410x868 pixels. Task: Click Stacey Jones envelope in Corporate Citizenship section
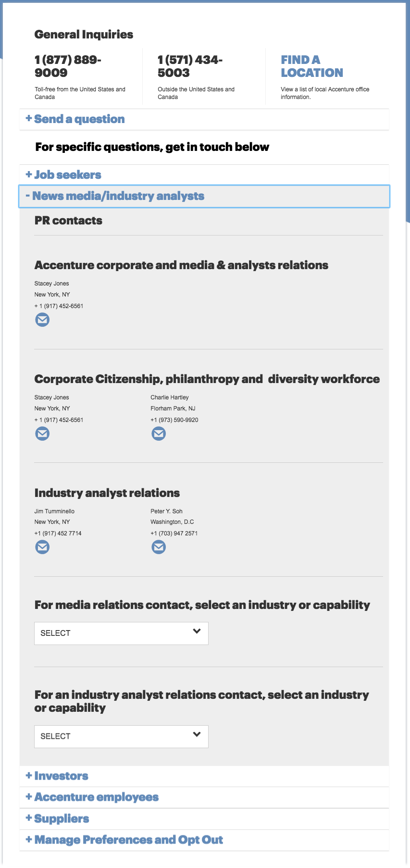coord(42,433)
